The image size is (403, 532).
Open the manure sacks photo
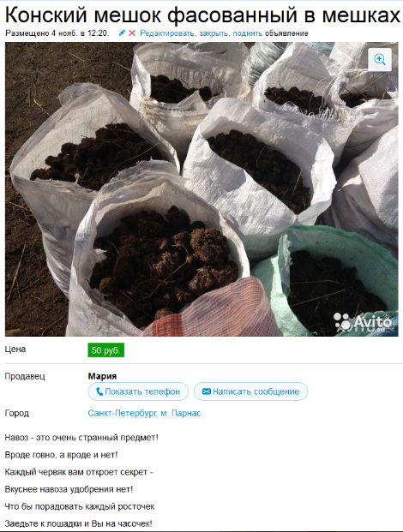tap(201, 189)
